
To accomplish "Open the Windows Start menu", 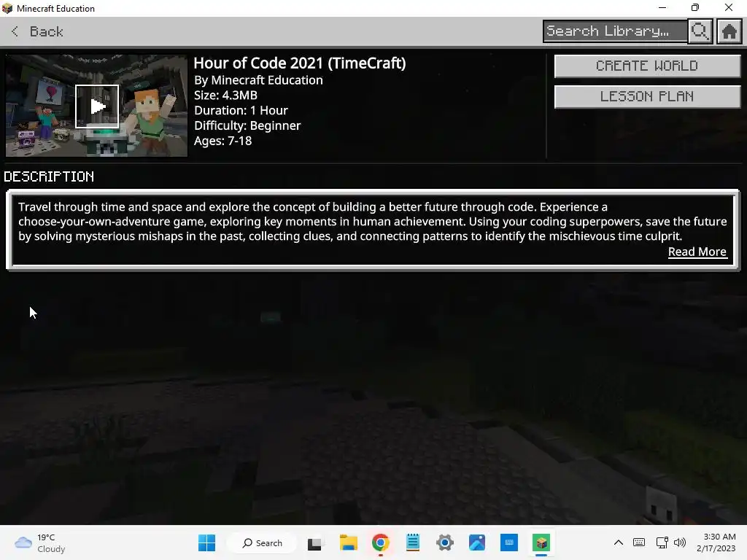I will pos(206,542).
